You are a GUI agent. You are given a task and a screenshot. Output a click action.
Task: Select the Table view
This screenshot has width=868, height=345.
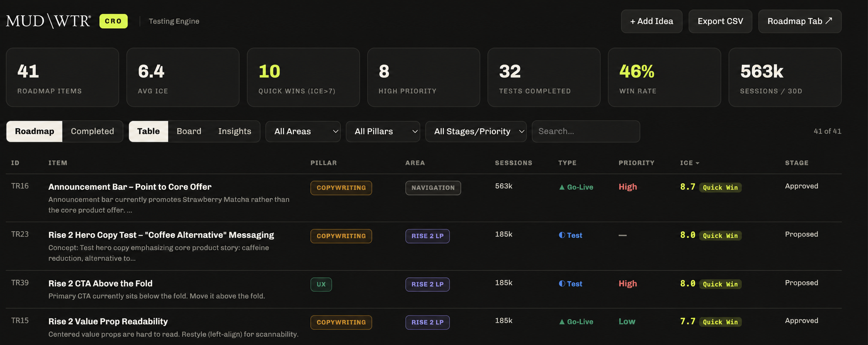click(x=148, y=131)
